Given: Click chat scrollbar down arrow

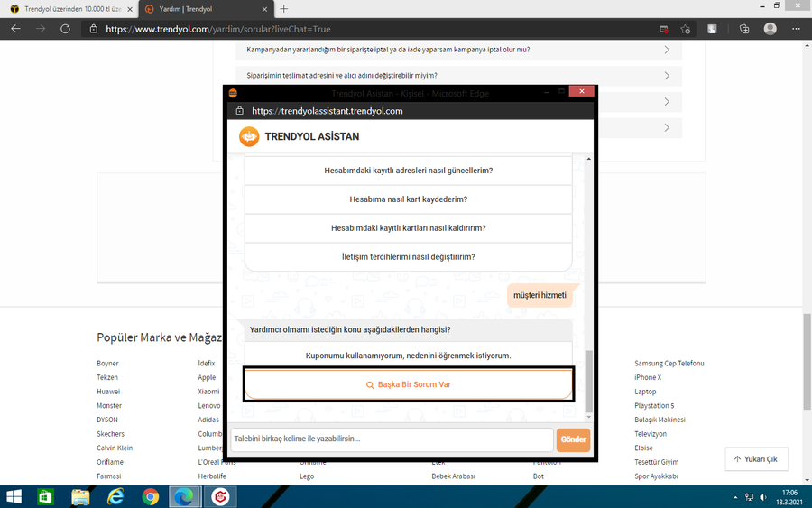Looking at the screenshot, I should click(x=589, y=417).
